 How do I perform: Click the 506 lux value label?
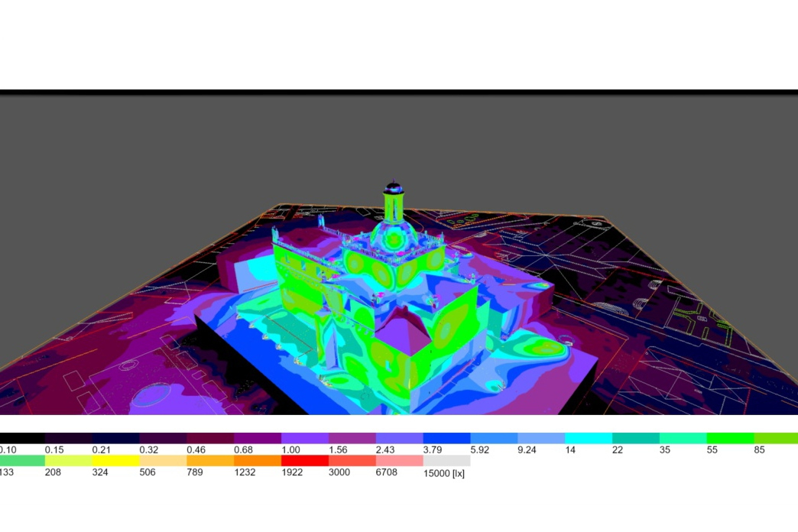[x=149, y=472]
